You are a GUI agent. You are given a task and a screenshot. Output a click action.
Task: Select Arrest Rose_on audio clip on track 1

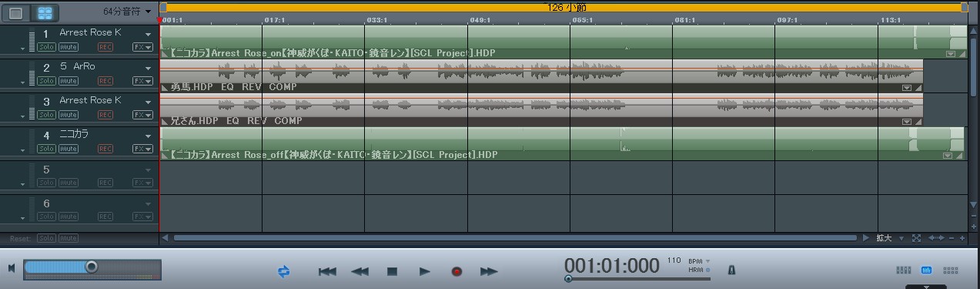[x=563, y=42]
